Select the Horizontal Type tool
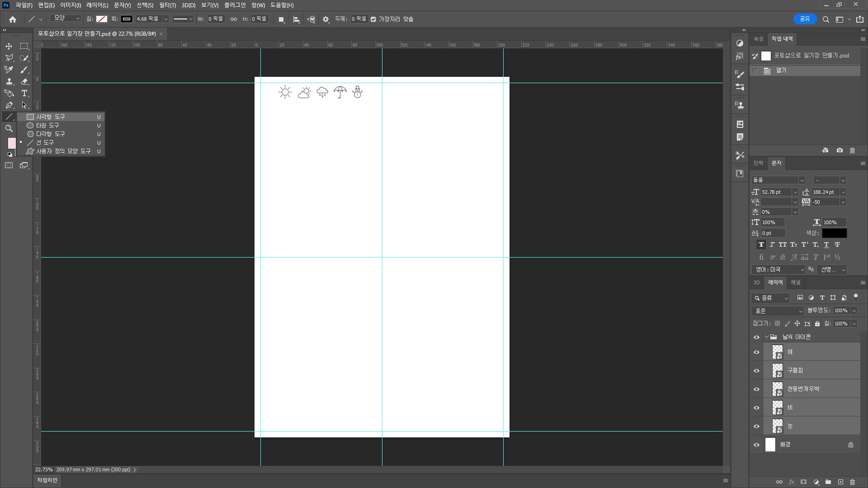Image resolution: width=868 pixels, height=488 pixels. pos(24,93)
